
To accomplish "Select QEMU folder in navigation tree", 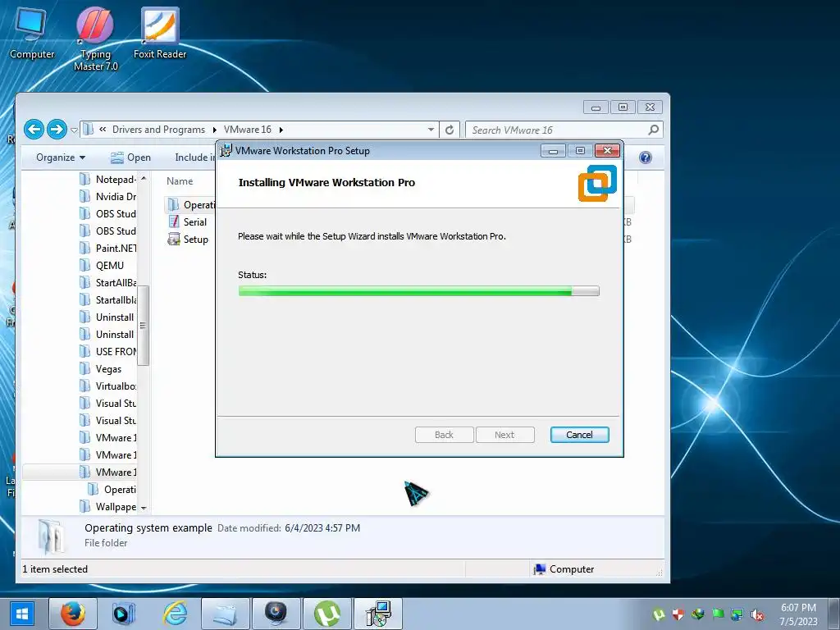I will point(102,265).
